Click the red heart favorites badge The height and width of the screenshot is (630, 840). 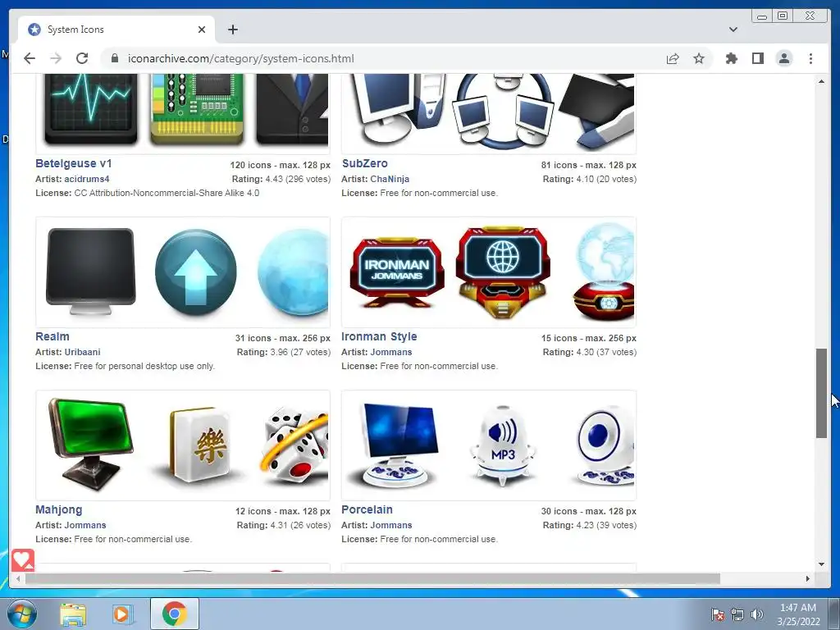(x=22, y=560)
